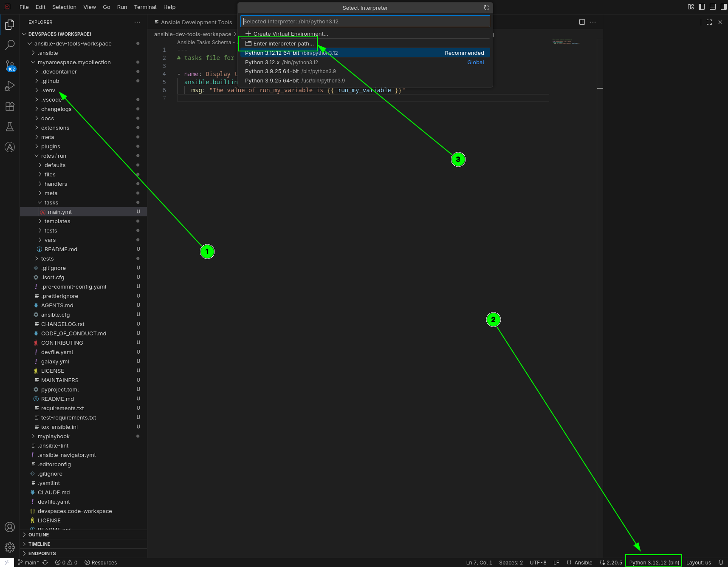Select Python 3.12.12 64-bit Recommended interpreter
This screenshot has width=728, height=567.
pos(365,53)
